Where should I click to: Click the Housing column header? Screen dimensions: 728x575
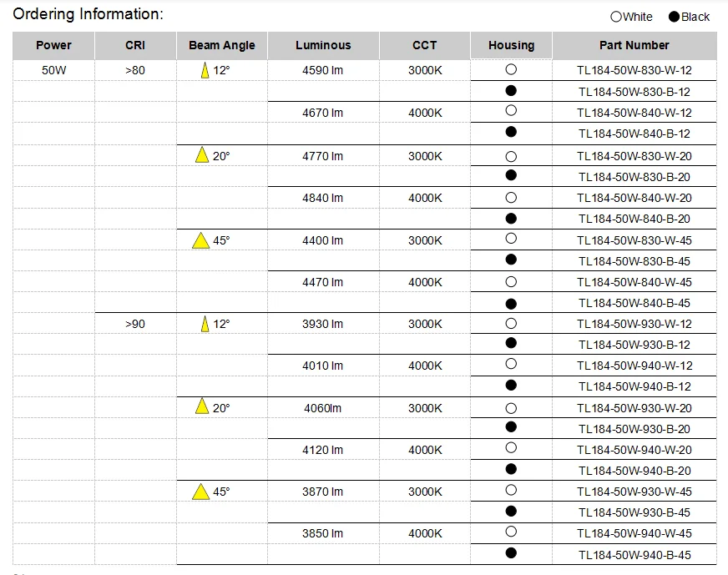tap(511, 45)
